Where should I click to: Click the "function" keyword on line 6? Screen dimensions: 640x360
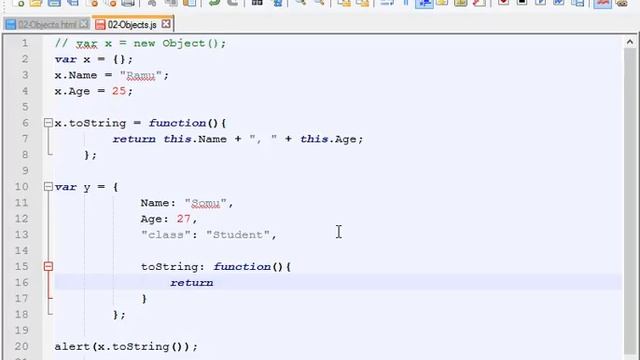(x=177, y=123)
